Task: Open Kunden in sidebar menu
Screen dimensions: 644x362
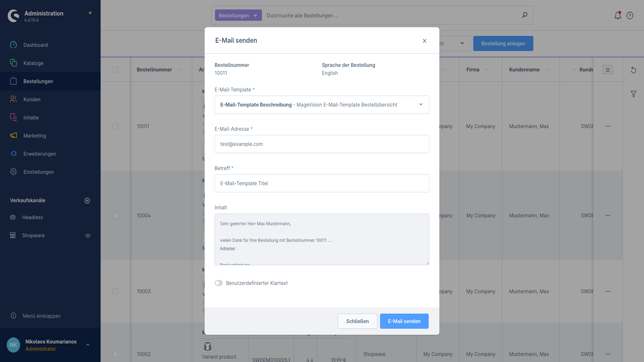Action: click(x=32, y=100)
